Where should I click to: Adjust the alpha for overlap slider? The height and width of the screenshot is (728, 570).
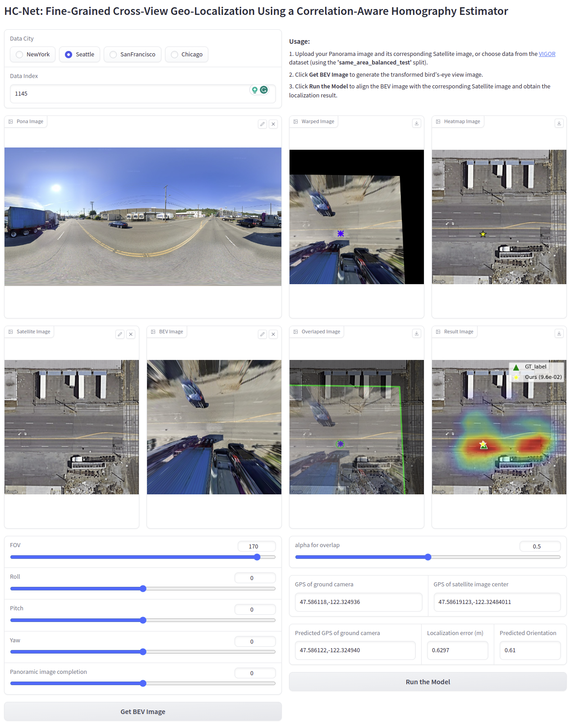click(x=428, y=557)
